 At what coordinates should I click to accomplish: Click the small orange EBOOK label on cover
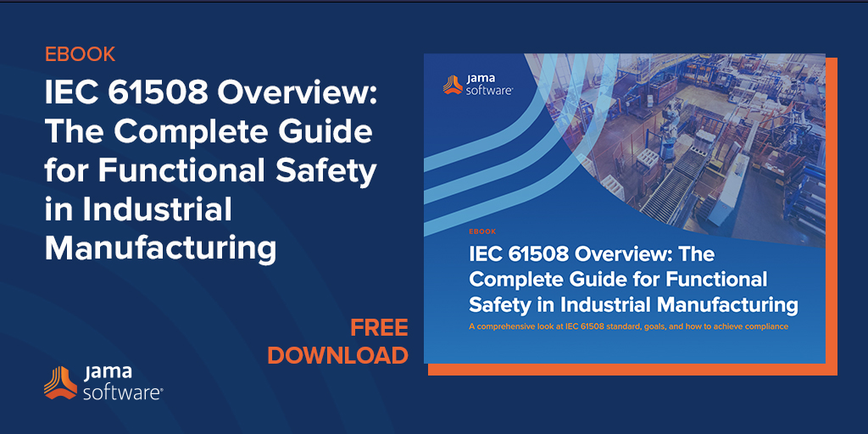point(482,231)
